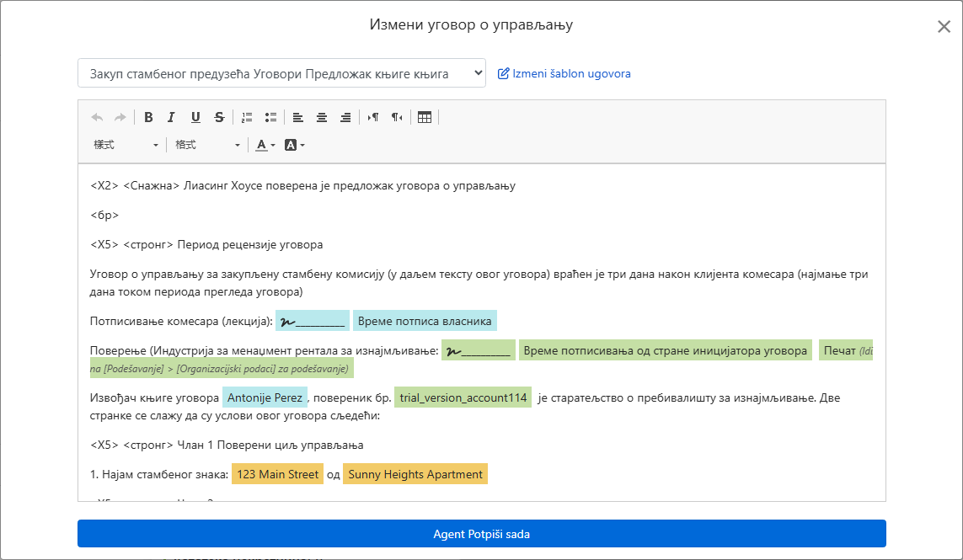Insert a table

pos(425,117)
